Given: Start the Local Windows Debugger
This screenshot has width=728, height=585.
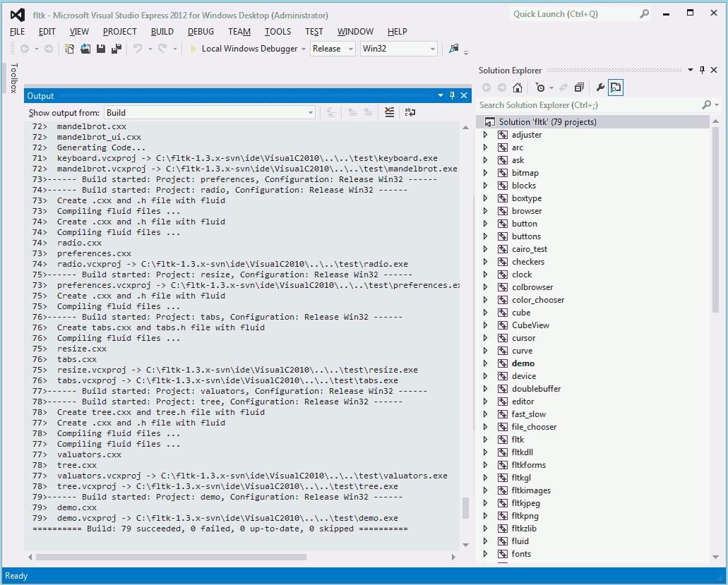Looking at the screenshot, I should pyautogui.click(x=244, y=49).
